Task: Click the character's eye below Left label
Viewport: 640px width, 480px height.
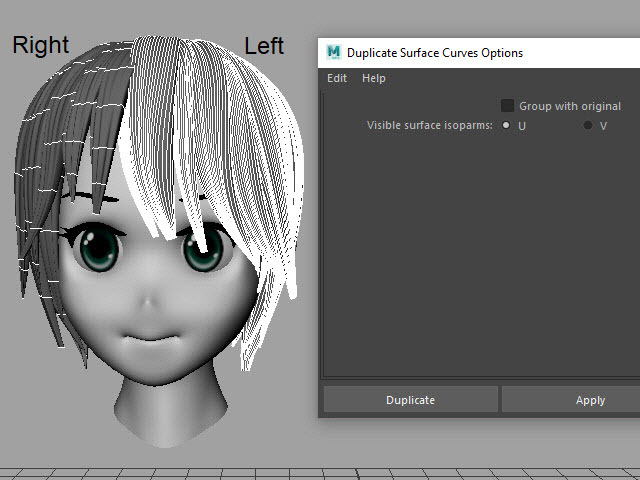Action: point(203,252)
